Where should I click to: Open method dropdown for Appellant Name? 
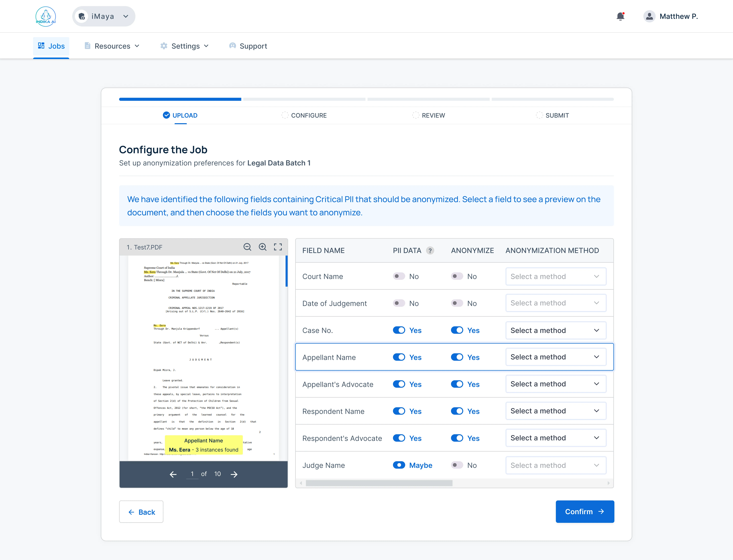click(x=555, y=357)
